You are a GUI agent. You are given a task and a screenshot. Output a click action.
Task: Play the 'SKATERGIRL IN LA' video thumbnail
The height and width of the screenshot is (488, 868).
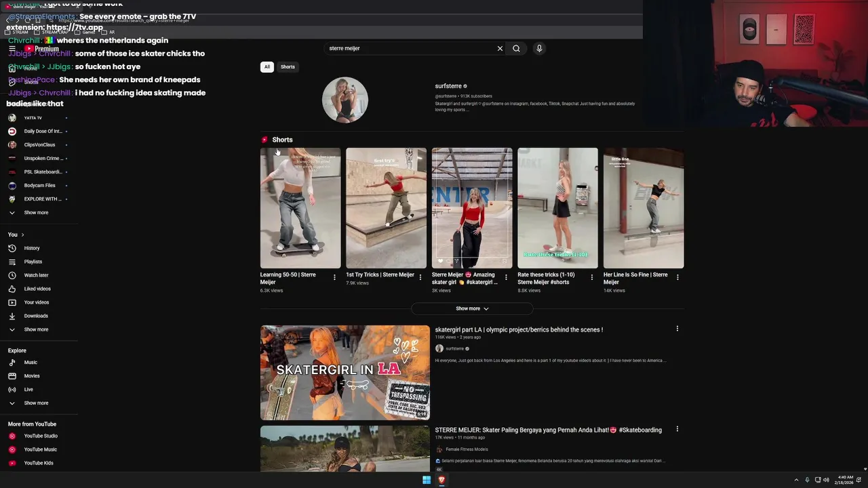345,373
